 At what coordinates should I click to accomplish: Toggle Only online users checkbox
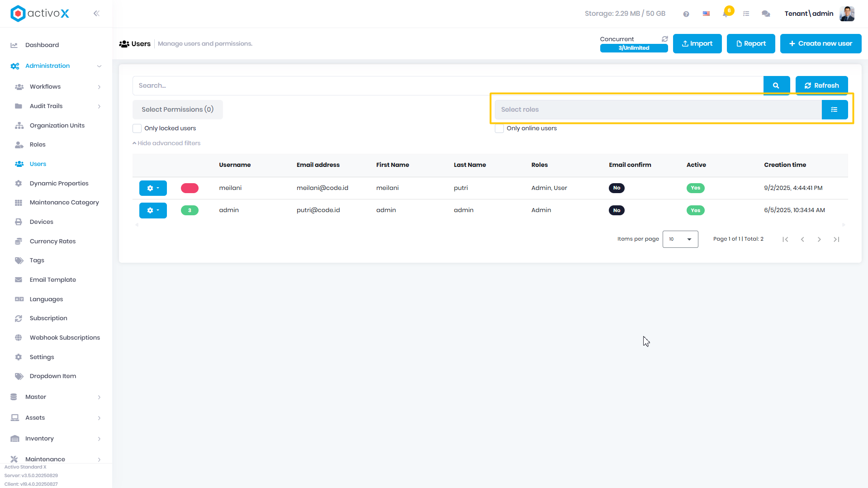point(499,128)
